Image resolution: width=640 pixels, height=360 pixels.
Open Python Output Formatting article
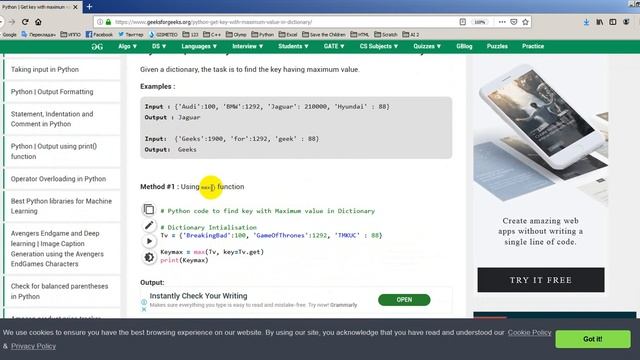coord(52,92)
